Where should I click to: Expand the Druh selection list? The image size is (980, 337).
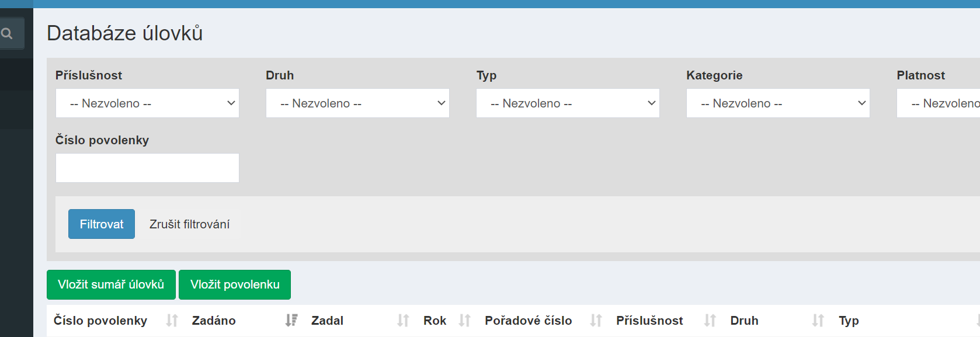coord(357,103)
